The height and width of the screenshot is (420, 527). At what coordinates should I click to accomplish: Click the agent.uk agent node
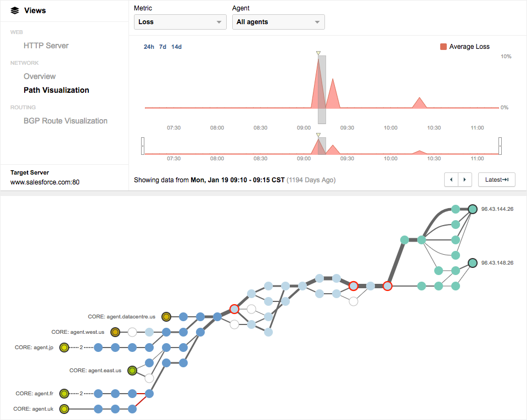coord(64,408)
